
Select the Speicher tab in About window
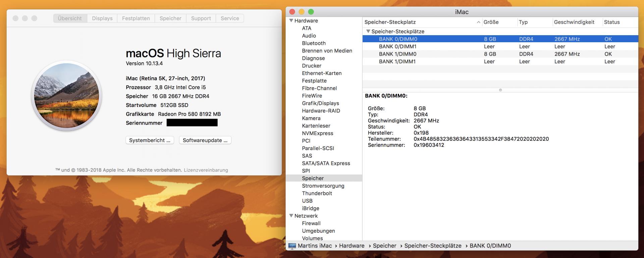[x=170, y=18]
